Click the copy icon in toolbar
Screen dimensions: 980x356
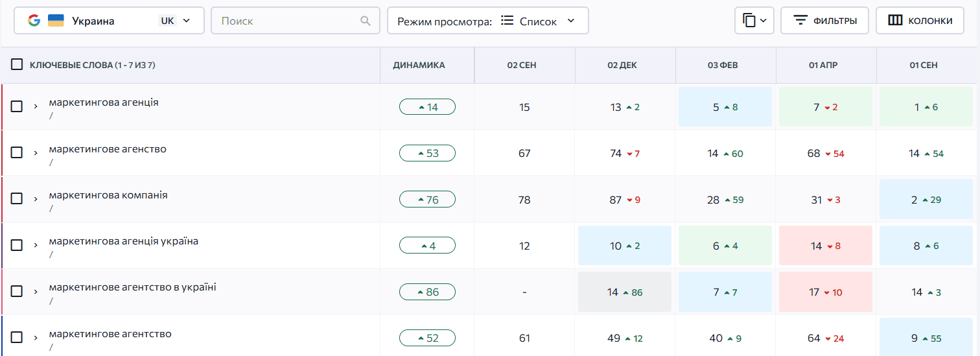[749, 21]
